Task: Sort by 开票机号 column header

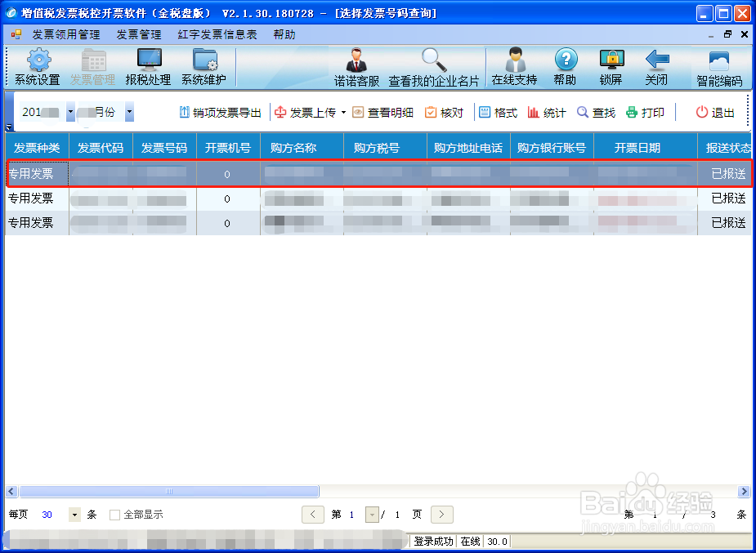Action: tap(228, 147)
